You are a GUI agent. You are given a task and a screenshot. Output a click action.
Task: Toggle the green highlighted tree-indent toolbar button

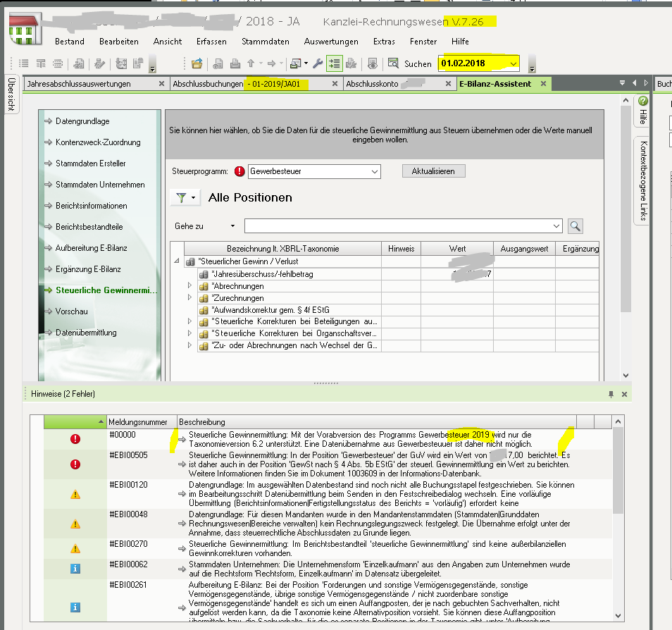pyautogui.click(x=334, y=63)
